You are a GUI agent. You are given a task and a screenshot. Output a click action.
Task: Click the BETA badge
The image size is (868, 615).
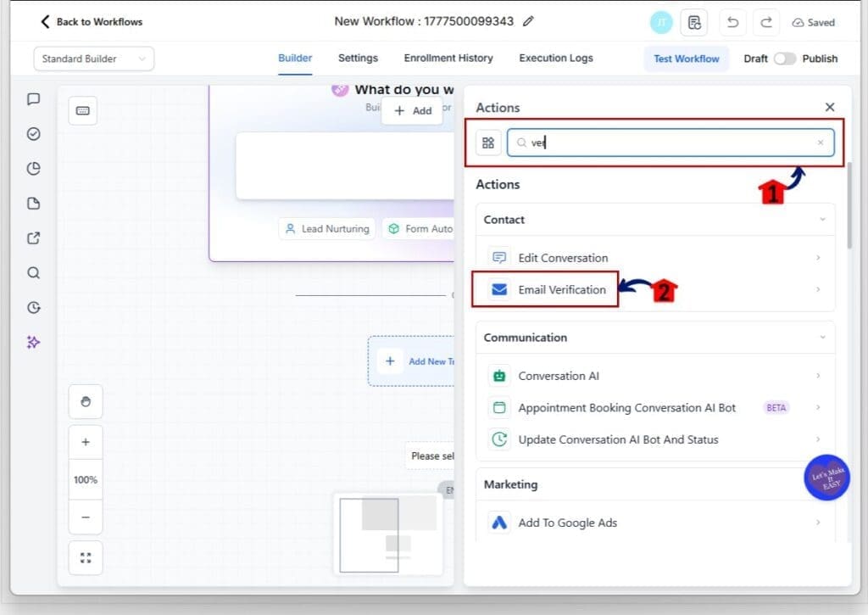[776, 408]
